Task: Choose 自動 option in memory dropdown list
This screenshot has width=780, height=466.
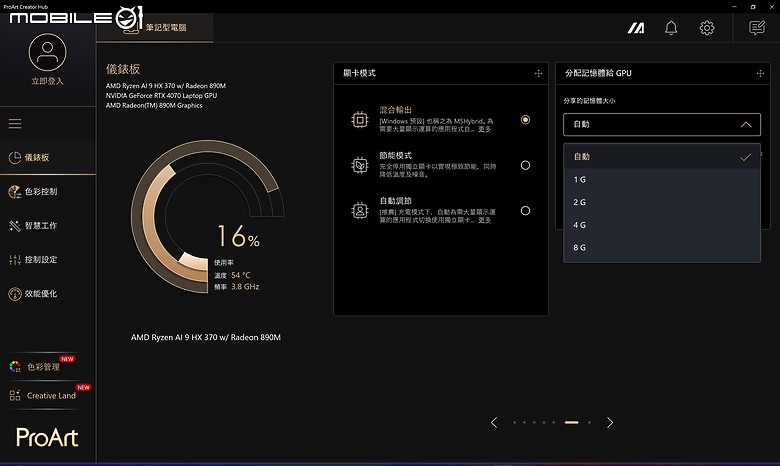Action: pyautogui.click(x=662, y=157)
